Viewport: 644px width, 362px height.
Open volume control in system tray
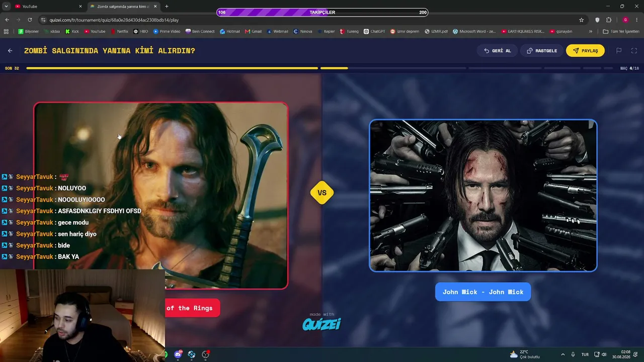(604, 354)
